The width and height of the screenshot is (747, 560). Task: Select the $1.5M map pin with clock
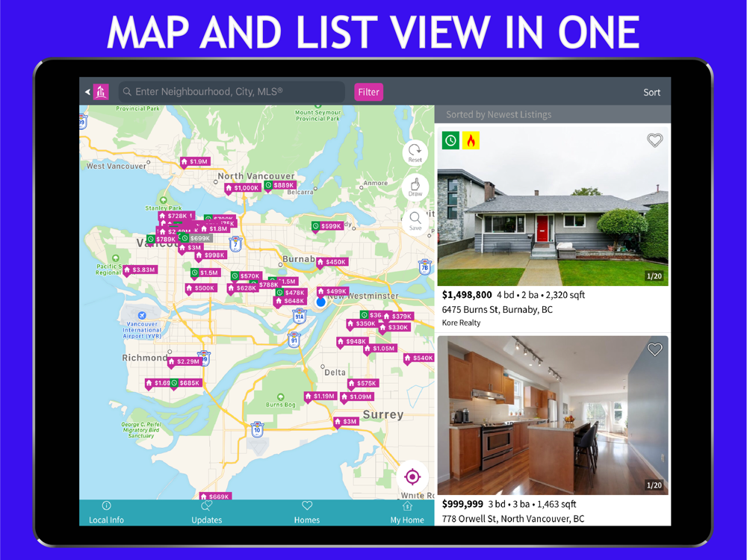click(205, 273)
